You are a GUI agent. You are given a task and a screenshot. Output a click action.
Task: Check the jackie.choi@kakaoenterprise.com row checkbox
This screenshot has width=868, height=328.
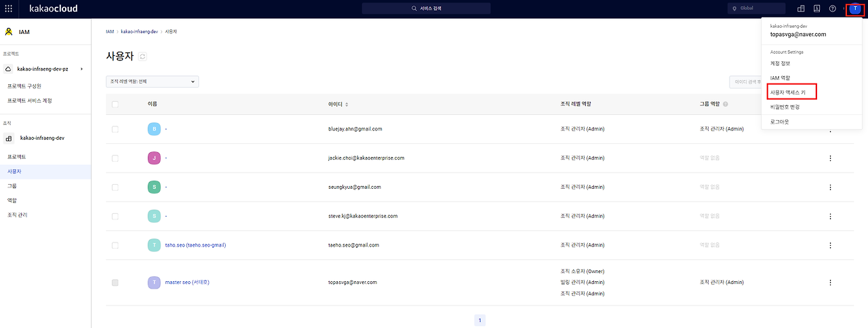115,158
